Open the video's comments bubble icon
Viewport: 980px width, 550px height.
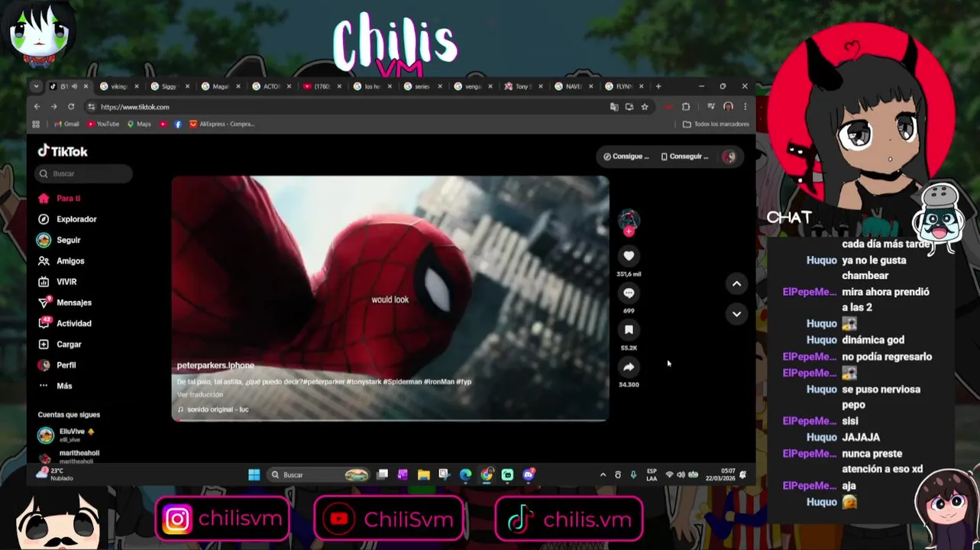point(629,293)
